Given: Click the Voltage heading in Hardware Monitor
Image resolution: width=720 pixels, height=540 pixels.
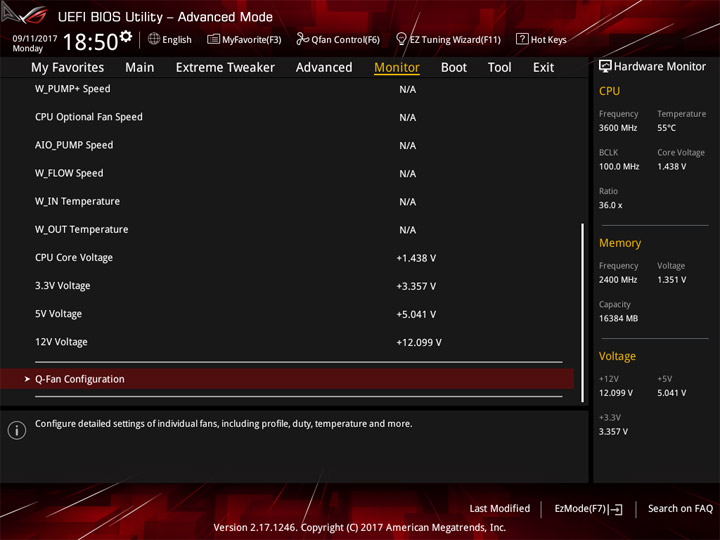Looking at the screenshot, I should tap(617, 356).
